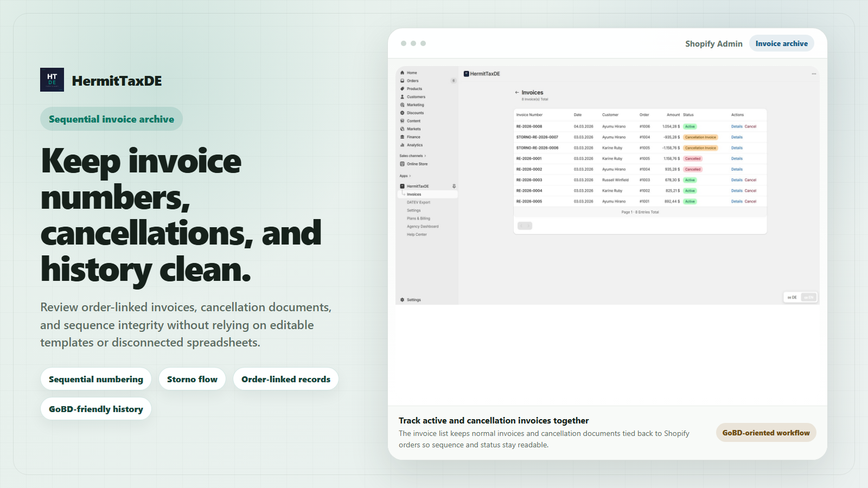Screen dimensions: 868x488
Task: Click the Settings gear icon at the sidebar bottom
Action: pos(402,300)
